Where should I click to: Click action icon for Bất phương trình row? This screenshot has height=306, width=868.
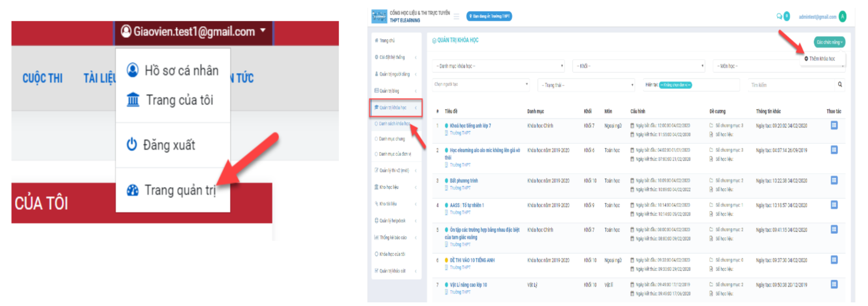[834, 180]
